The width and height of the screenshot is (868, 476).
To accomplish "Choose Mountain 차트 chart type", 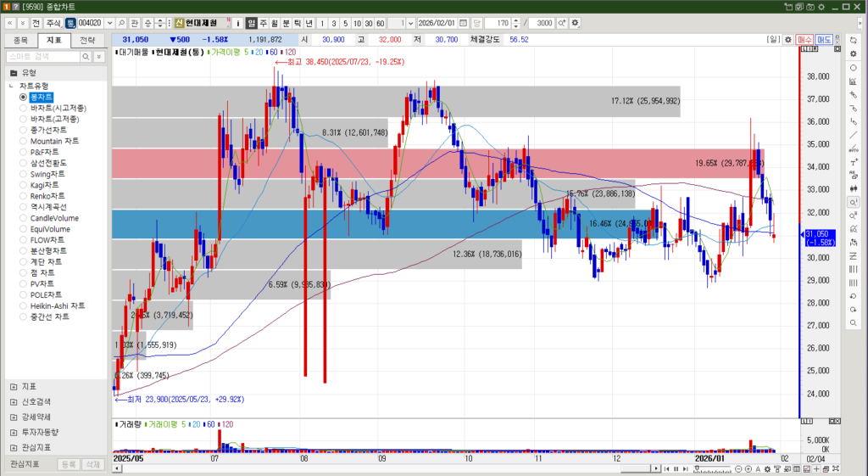I will [23, 141].
